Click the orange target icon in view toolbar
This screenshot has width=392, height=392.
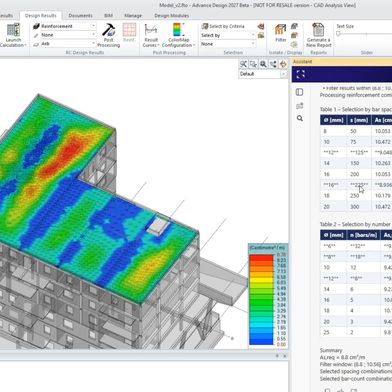coord(283,64)
